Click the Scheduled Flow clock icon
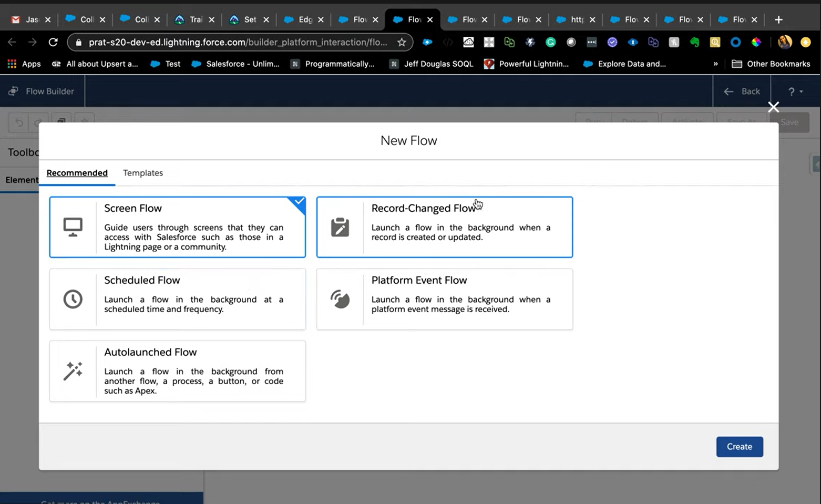The image size is (821, 504). [73, 299]
